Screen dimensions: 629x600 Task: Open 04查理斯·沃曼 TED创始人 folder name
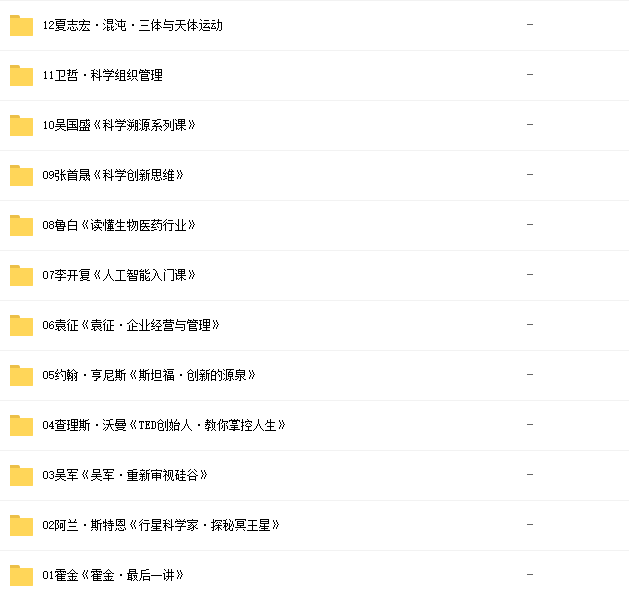tap(164, 425)
